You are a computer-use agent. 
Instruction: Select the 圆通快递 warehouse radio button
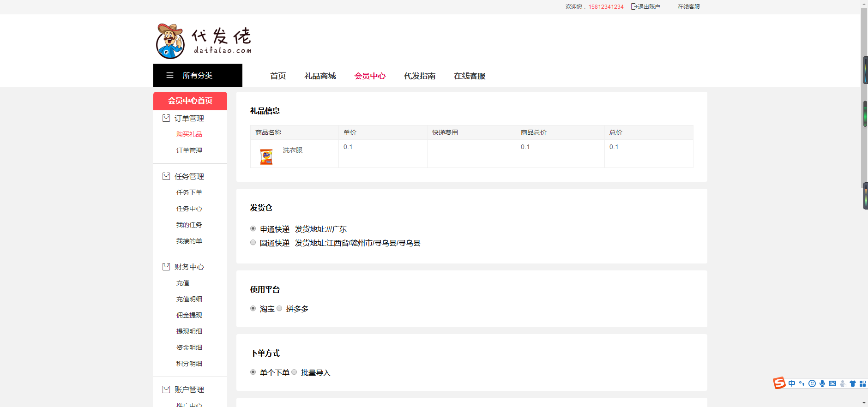[253, 242]
